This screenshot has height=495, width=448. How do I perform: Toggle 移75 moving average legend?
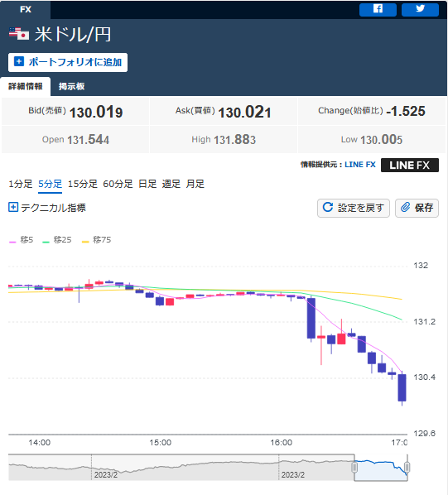click(97, 240)
